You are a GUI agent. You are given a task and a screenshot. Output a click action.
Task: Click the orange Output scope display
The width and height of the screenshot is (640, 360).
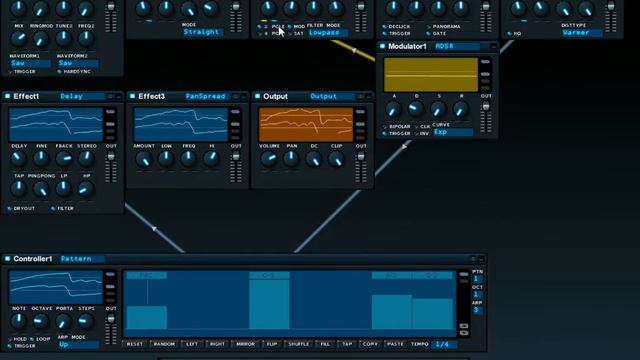(306, 124)
